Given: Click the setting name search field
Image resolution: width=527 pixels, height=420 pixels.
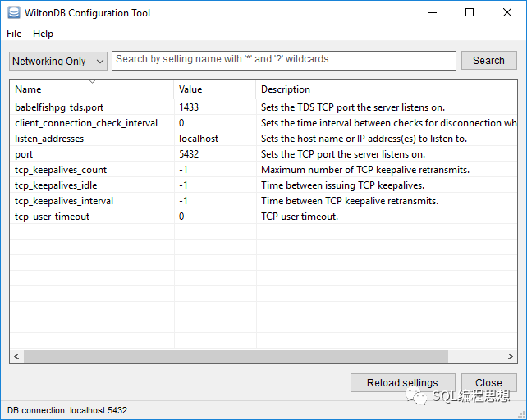Looking at the screenshot, I should 283,60.
